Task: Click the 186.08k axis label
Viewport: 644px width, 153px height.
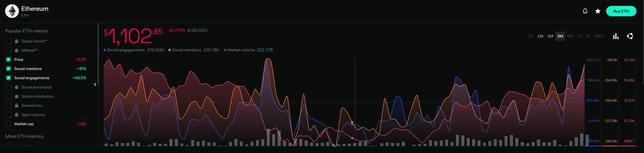Action: coord(611,141)
